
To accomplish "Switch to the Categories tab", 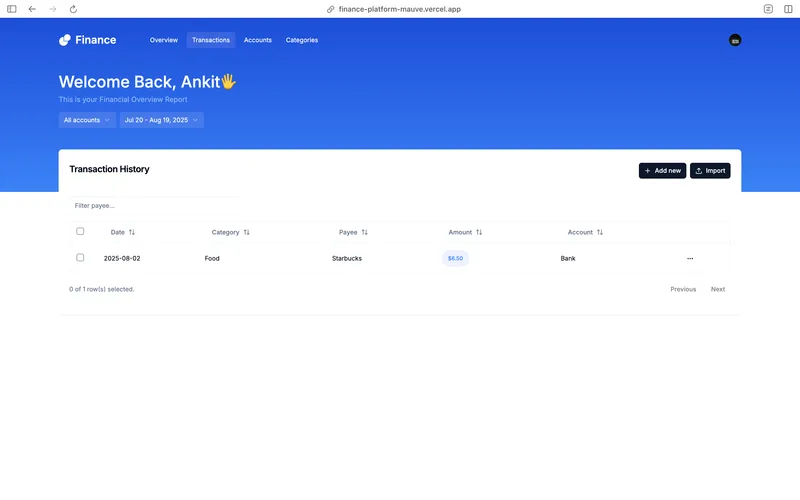I will [301, 40].
